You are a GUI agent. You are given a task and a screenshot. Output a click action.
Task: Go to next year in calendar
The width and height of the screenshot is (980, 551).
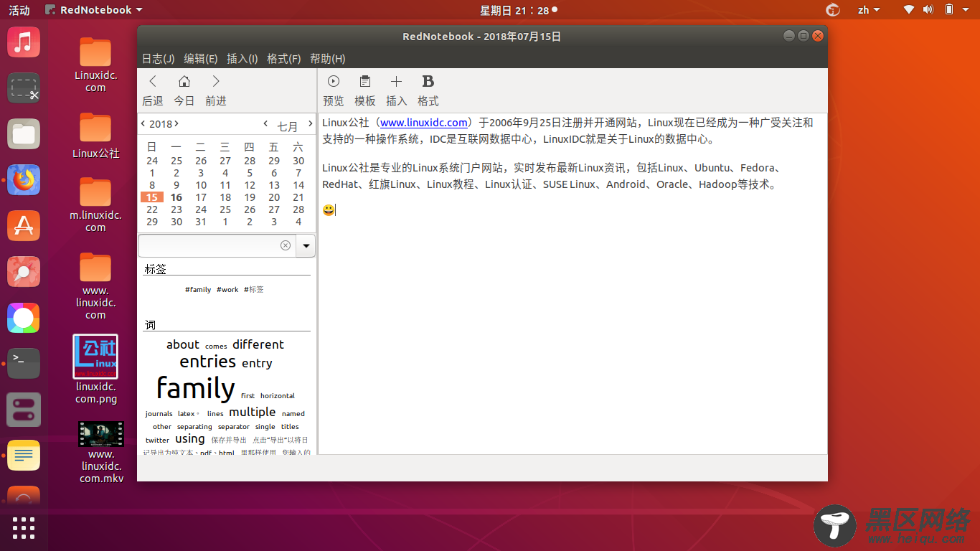tap(176, 123)
